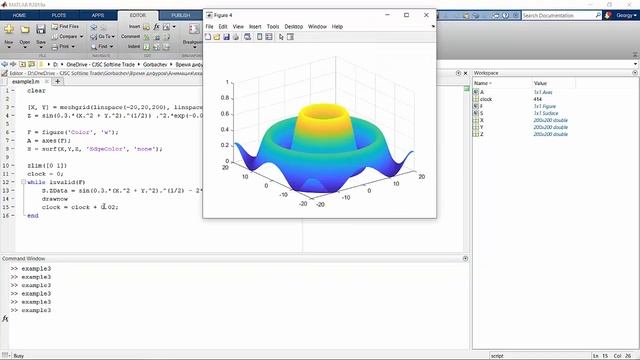Click Open File icon in Figure 4 toolbar
The image size is (640, 360).
click(217, 37)
